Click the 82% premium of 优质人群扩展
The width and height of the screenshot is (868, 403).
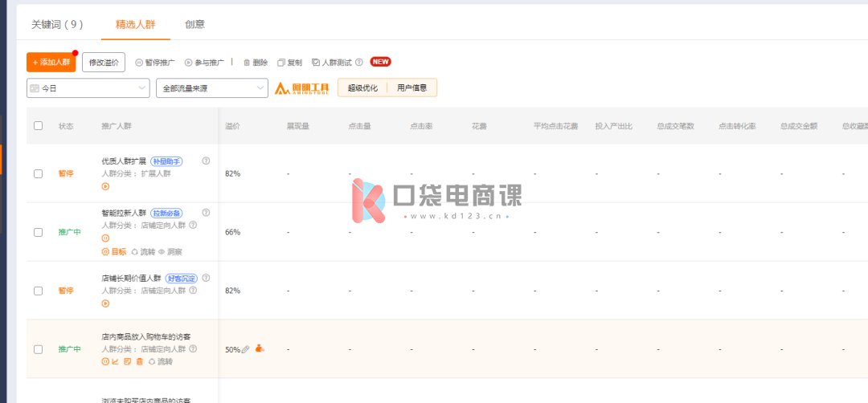coord(232,173)
